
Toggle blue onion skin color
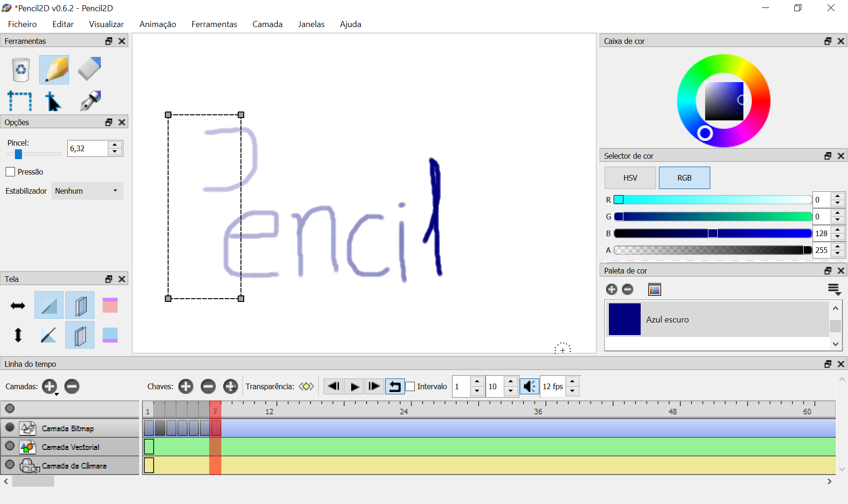point(110,335)
